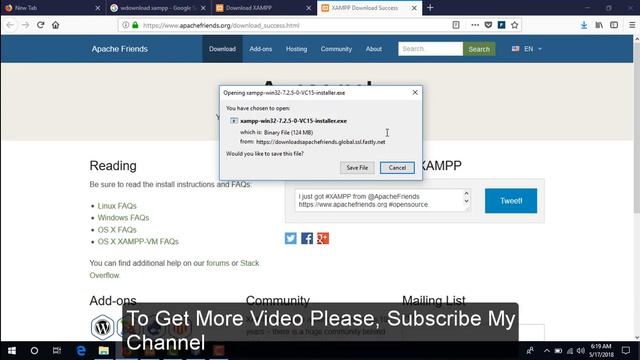Viewport: 640px width, 360px height.
Task: Click the Firefox address bar
Action: [294, 25]
